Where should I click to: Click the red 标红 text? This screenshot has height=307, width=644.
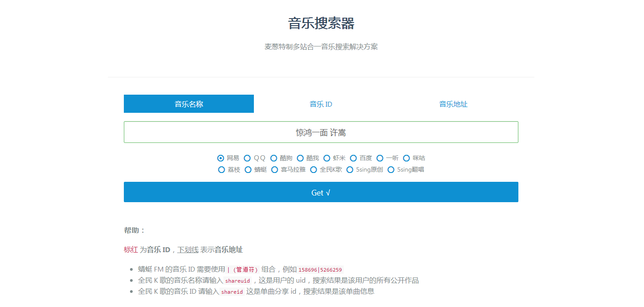(x=131, y=249)
